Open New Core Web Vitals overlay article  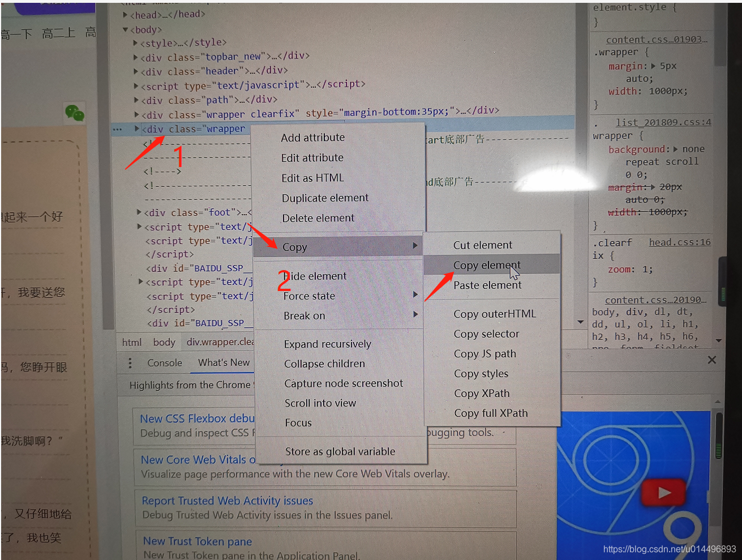198,460
